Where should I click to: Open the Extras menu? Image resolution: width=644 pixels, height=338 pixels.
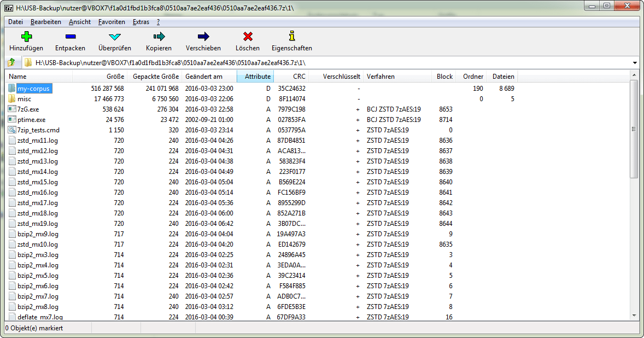140,22
